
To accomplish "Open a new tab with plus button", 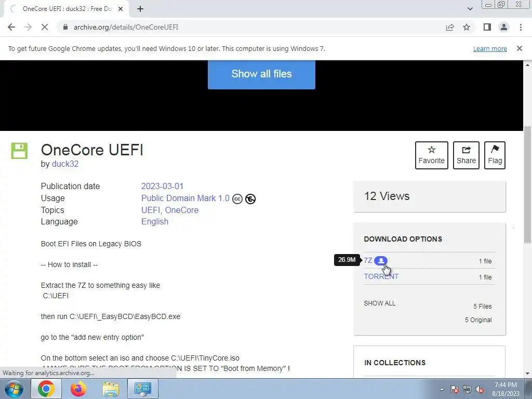I will (140, 9).
